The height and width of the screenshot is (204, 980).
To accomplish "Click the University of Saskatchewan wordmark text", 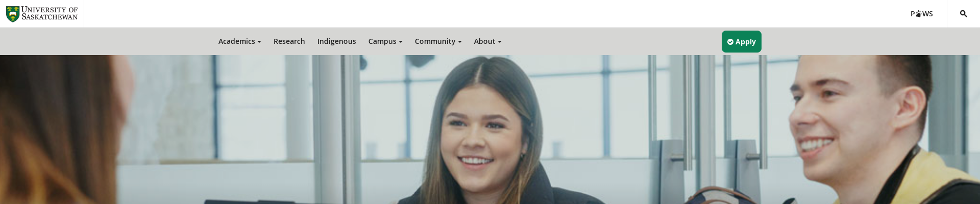I will [50, 14].
